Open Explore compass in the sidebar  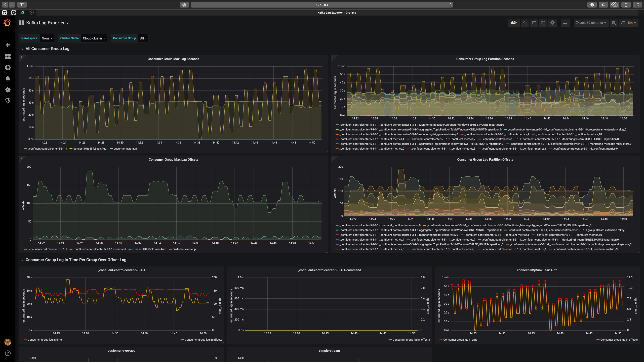coord(8,68)
